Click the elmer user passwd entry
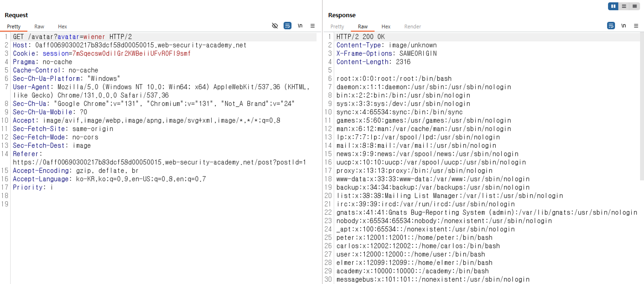644x284 pixels. [x=414, y=263]
